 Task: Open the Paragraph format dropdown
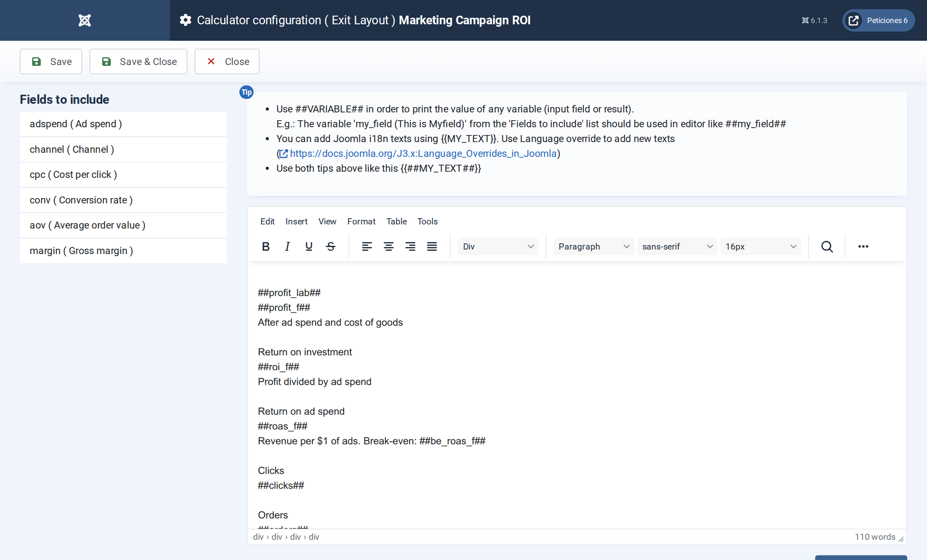pyautogui.click(x=594, y=247)
